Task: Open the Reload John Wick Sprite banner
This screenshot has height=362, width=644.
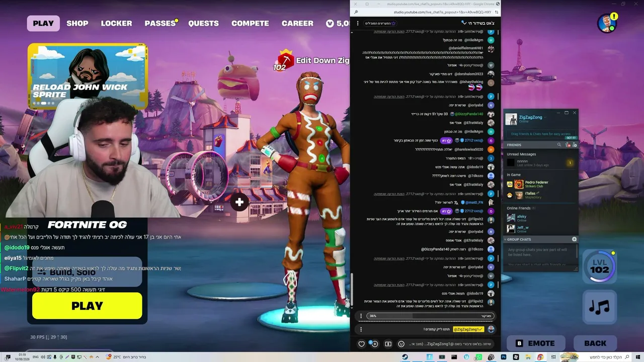Action: [88, 76]
